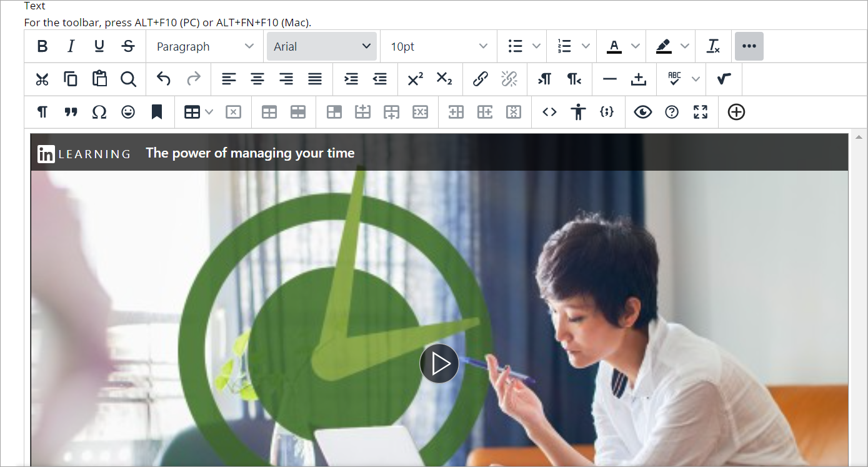868x467 pixels.
Task: Set left-to-right text direction
Action: [x=544, y=79]
